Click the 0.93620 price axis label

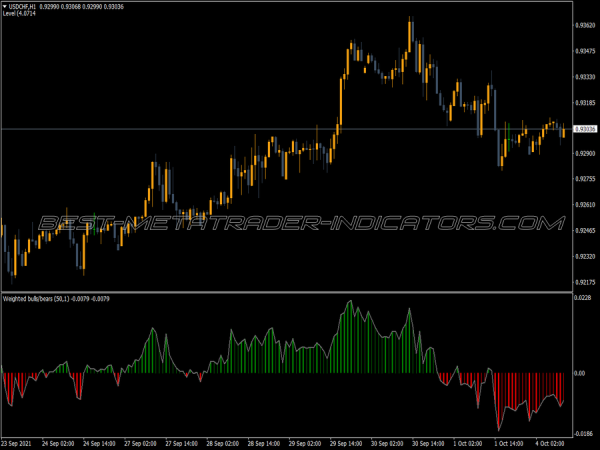585,25
